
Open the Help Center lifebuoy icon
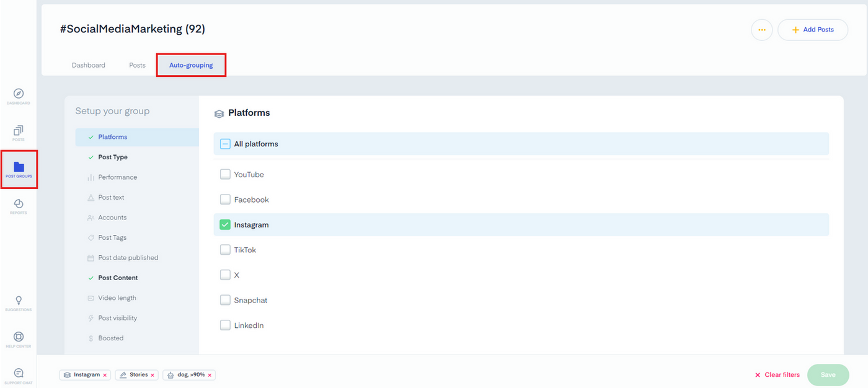point(19,337)
